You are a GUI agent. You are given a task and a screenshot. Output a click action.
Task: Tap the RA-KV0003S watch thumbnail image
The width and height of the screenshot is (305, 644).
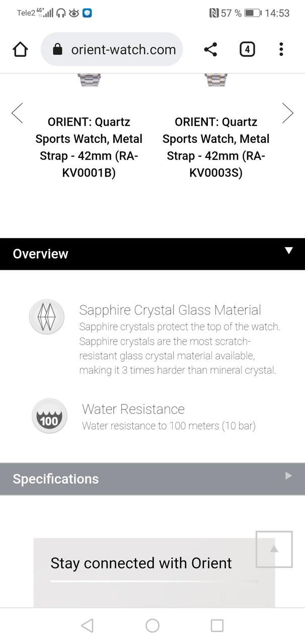[x=216, y=80]
